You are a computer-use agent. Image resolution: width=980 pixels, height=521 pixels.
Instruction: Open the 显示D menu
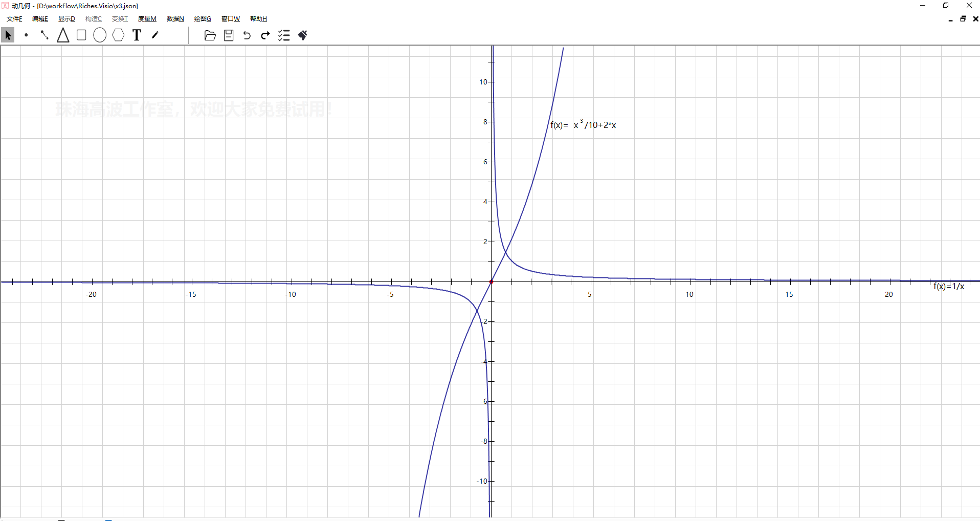(66, 19)
